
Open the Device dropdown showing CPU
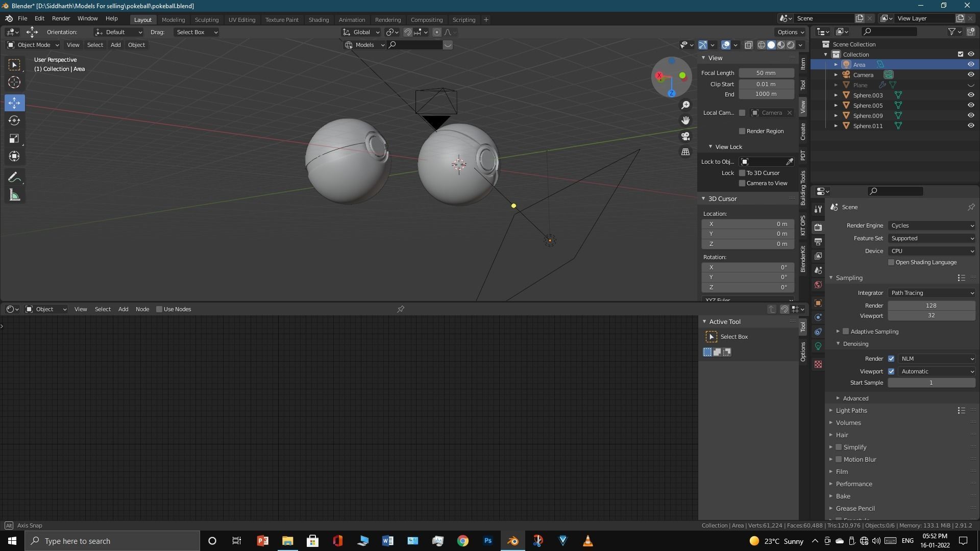(932, 251)
